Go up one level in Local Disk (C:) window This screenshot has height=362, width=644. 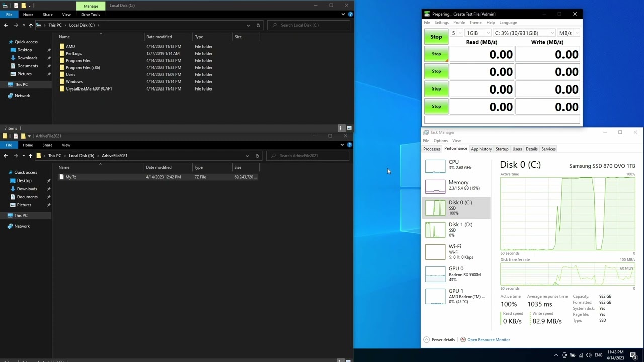(x=31, y=25)
